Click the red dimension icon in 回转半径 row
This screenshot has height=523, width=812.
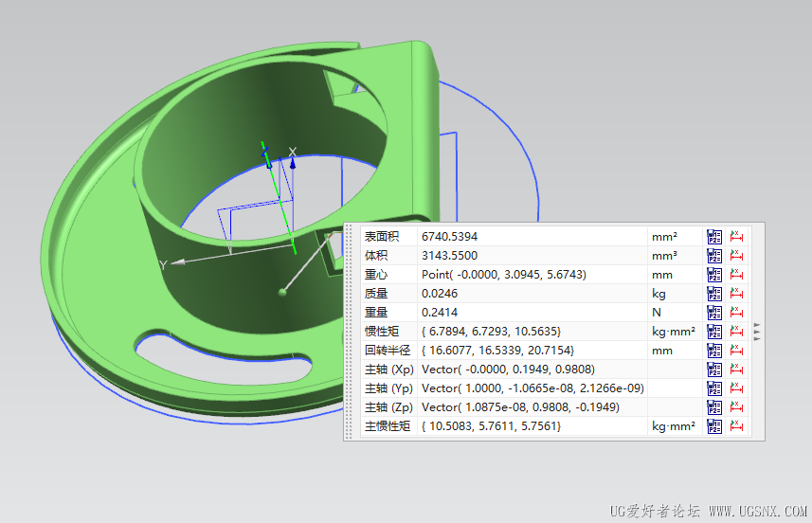tap(736, 351)
